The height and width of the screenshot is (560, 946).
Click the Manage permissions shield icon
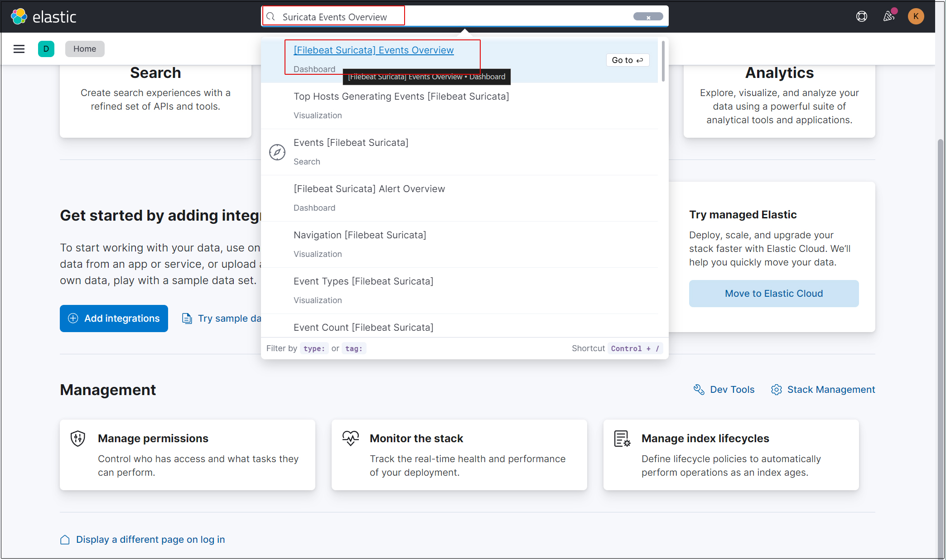78,439
